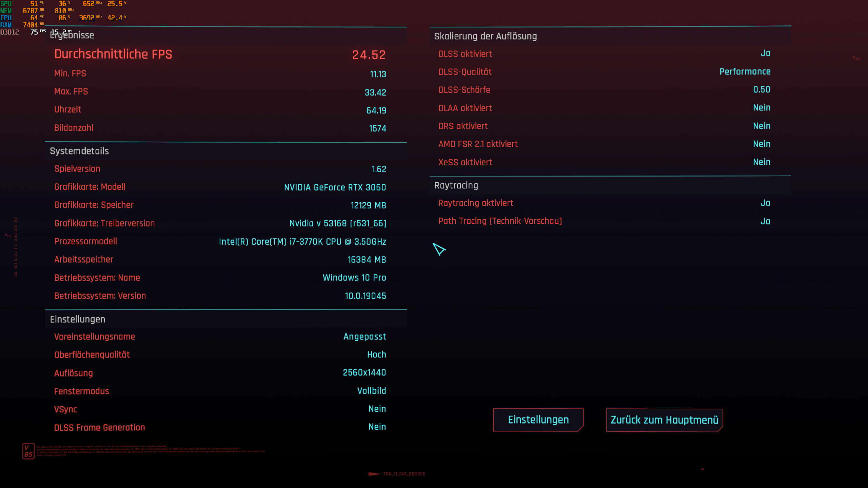Click the Raytracing aktiviert Ja value

765,203
